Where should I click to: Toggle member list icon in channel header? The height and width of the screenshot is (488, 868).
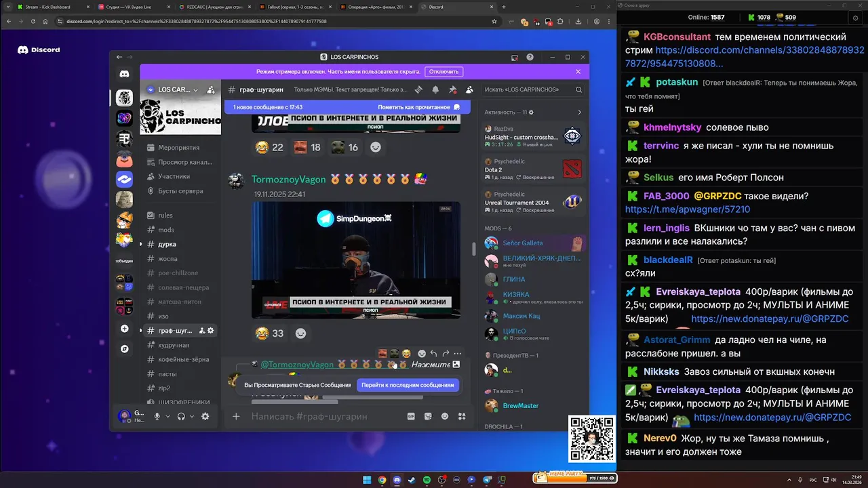tap(469, 89)
